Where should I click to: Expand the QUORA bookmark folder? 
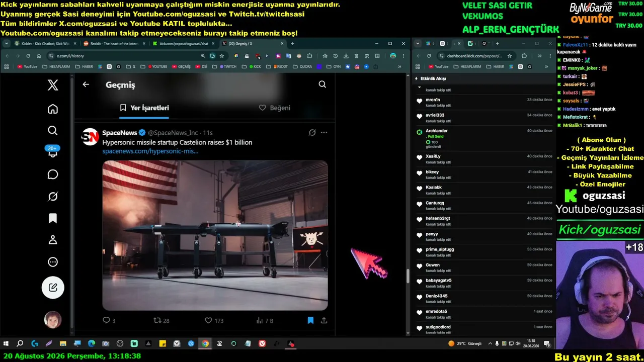click(x=302, y=66)
